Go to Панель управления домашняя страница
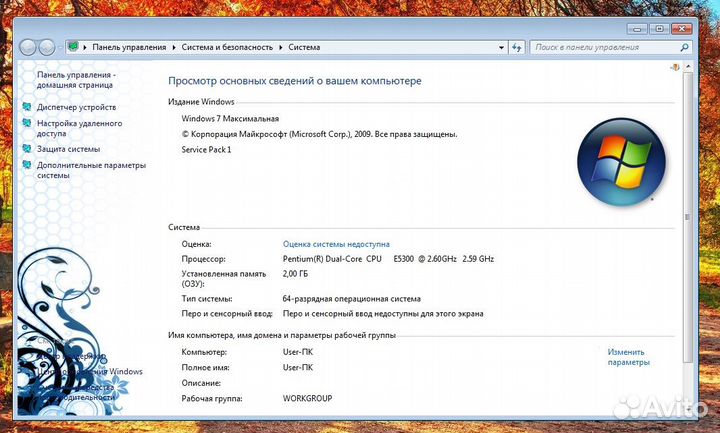 pyautogui.click(x=76, y=80)
